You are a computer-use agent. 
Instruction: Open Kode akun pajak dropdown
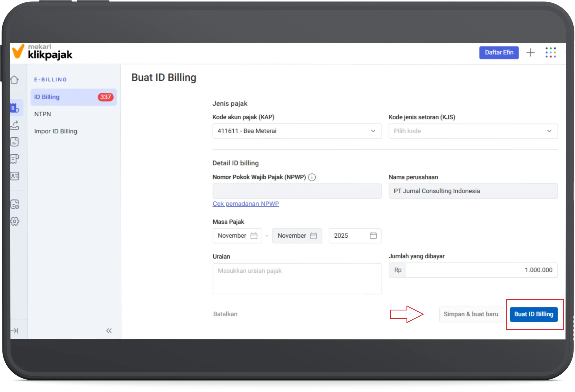[297, 131]
